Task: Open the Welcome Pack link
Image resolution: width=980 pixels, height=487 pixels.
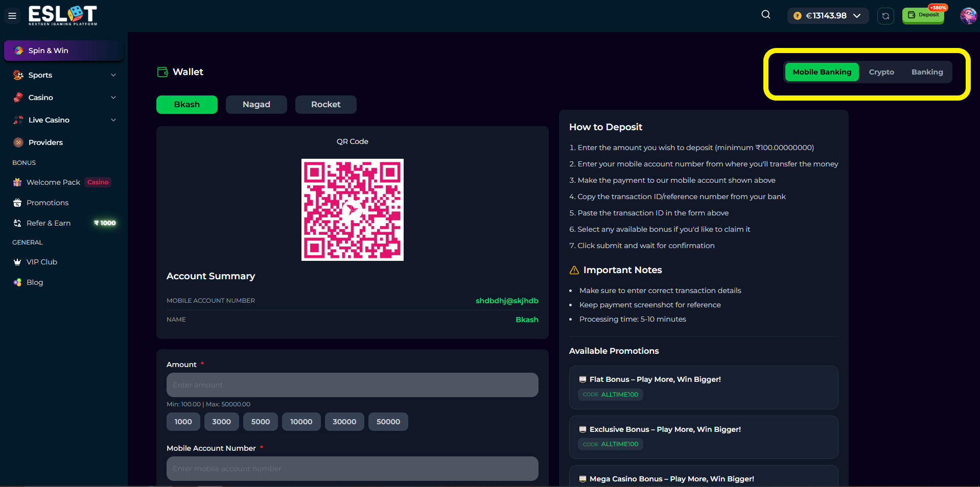Action: pyautogui.click(x=54, y=182)
